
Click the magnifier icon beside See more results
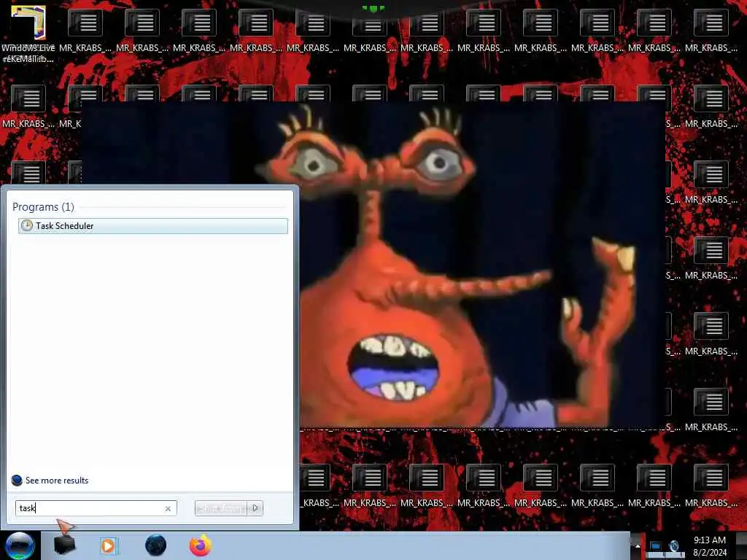click(x=17, y=481)
